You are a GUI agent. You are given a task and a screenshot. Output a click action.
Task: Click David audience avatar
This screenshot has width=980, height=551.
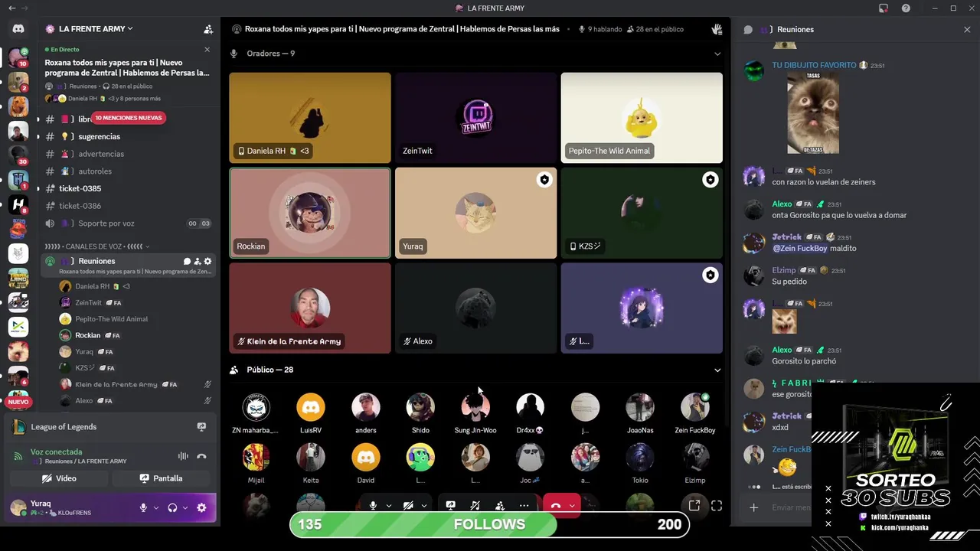(x=366, y=457)
